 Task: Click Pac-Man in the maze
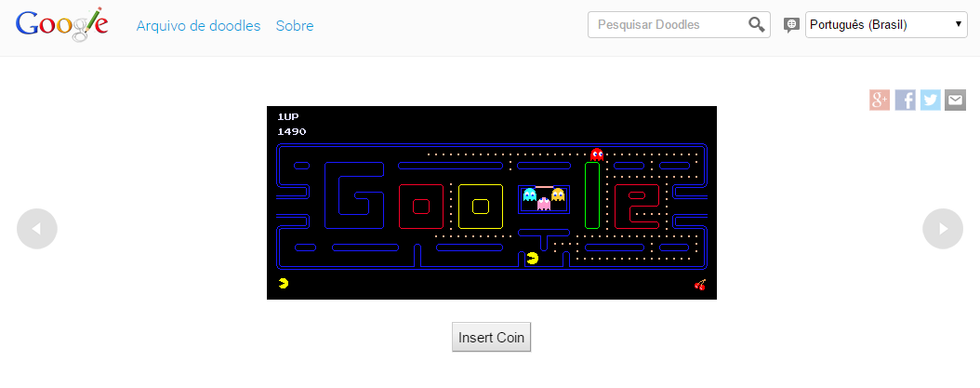click(x=533, y=258)
